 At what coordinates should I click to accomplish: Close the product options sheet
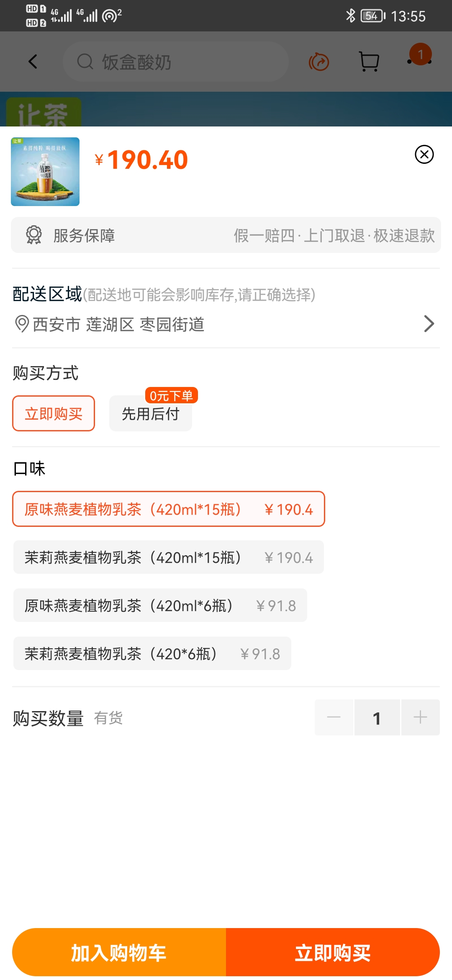424,155
